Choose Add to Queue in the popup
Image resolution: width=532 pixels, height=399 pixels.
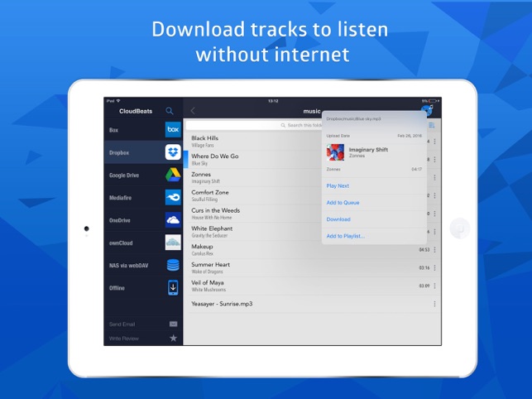[343, 202]
